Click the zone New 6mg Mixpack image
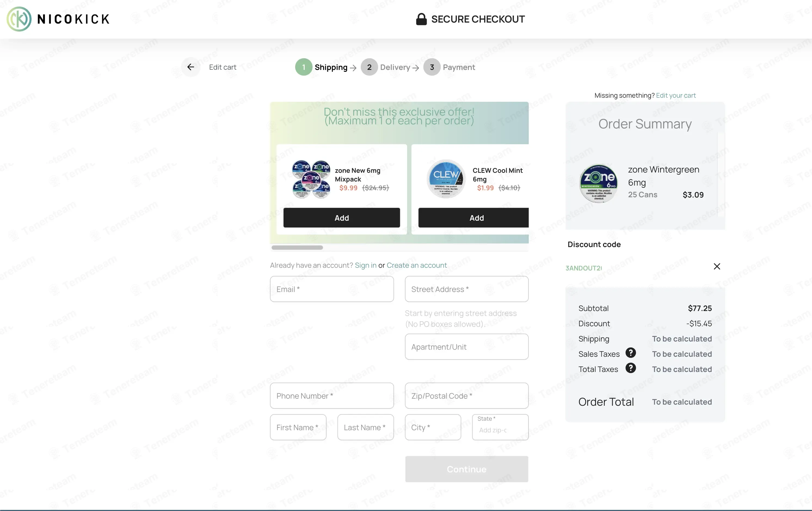812x511 pixels. (x=311, y=179)
